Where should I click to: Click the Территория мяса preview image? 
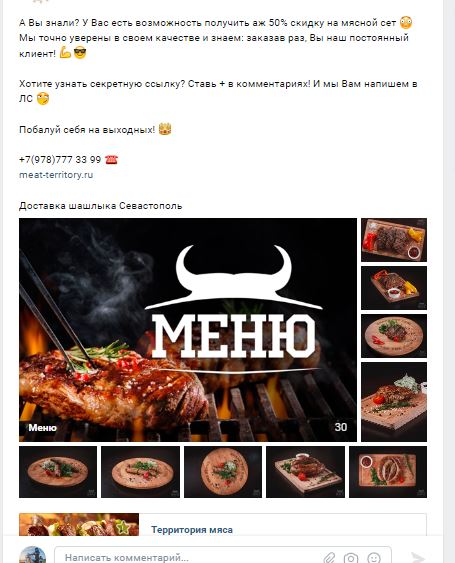79,525
